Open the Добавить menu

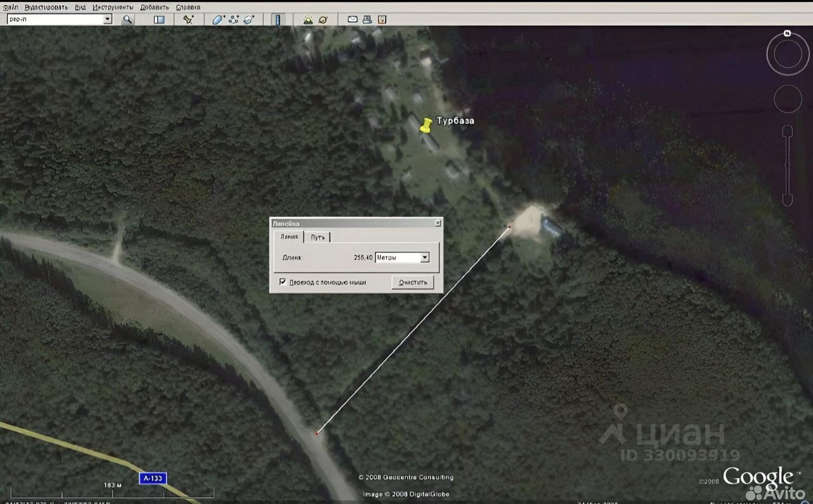point(154,7)
